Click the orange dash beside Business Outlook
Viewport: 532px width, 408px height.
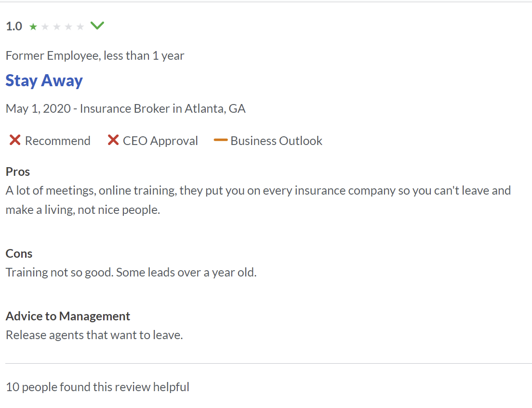coord(221,140)
